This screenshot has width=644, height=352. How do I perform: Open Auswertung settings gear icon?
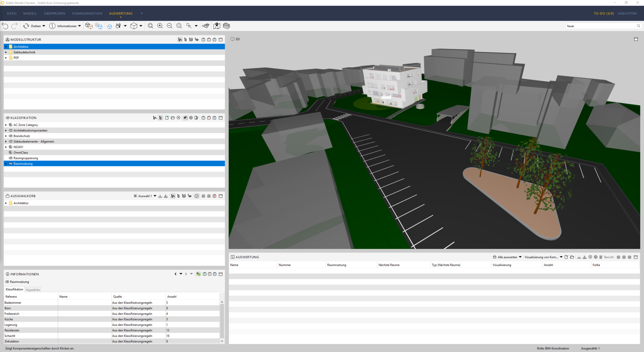point(596,257)
